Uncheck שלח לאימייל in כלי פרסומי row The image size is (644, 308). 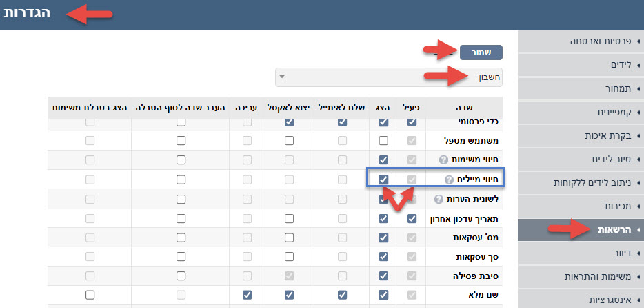pos(342,122)
